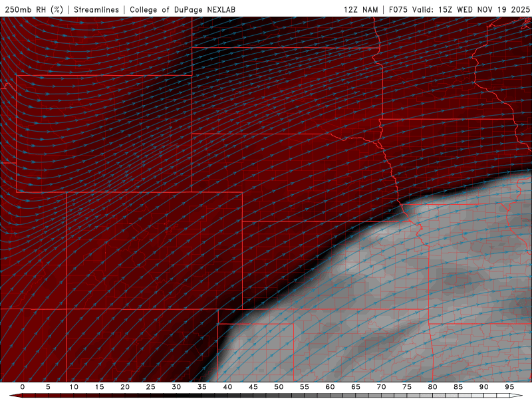Click the "65" value on the color scale
This screenshot has width=532, height=399.
[x=356, y=387]
